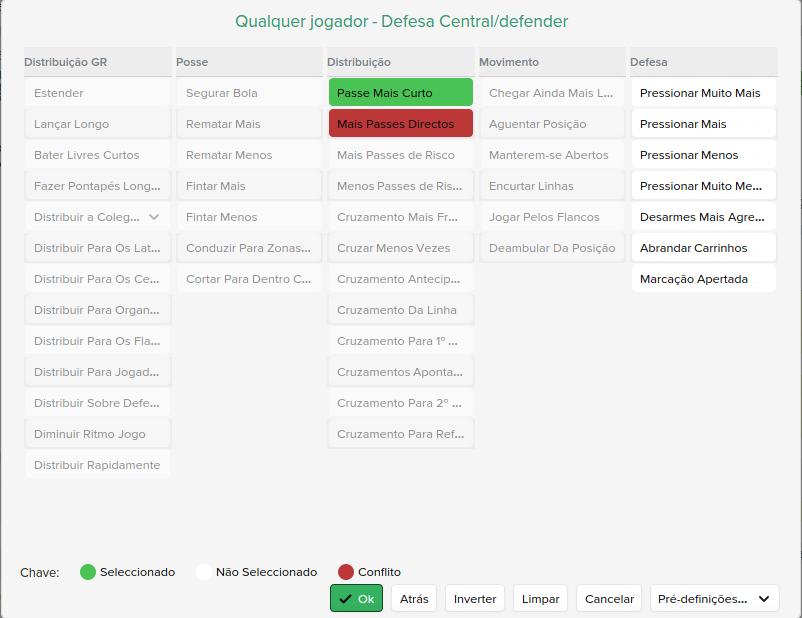Image resolution: width=802 pixels, height=618 pixels.
Task: Enable Abrandar Carrinhos instruction
Action: pyautogui.click(x=704, y=248)
